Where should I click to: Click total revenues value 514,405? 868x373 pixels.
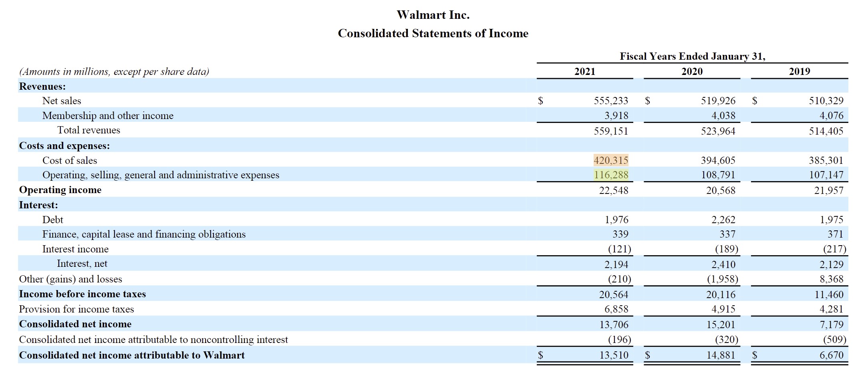[x=826, y=131]
